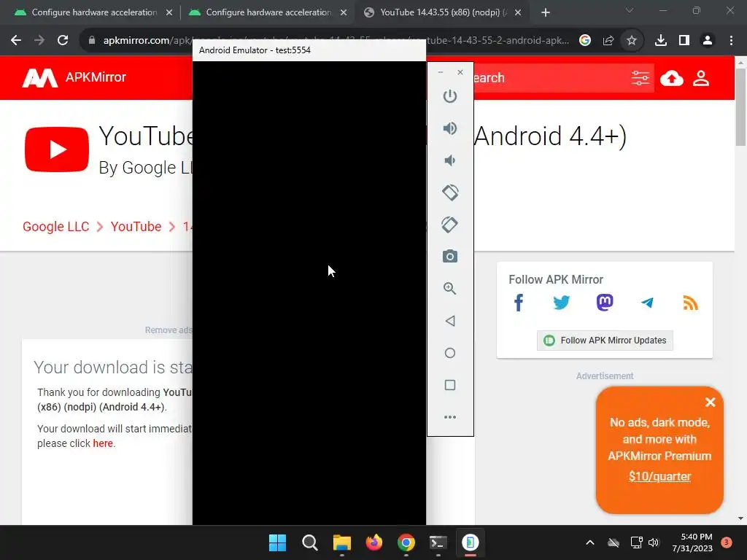This screenshot has width=747, height=560.
Task: Open the terminal from the taskbar
Action: [438, 542]
